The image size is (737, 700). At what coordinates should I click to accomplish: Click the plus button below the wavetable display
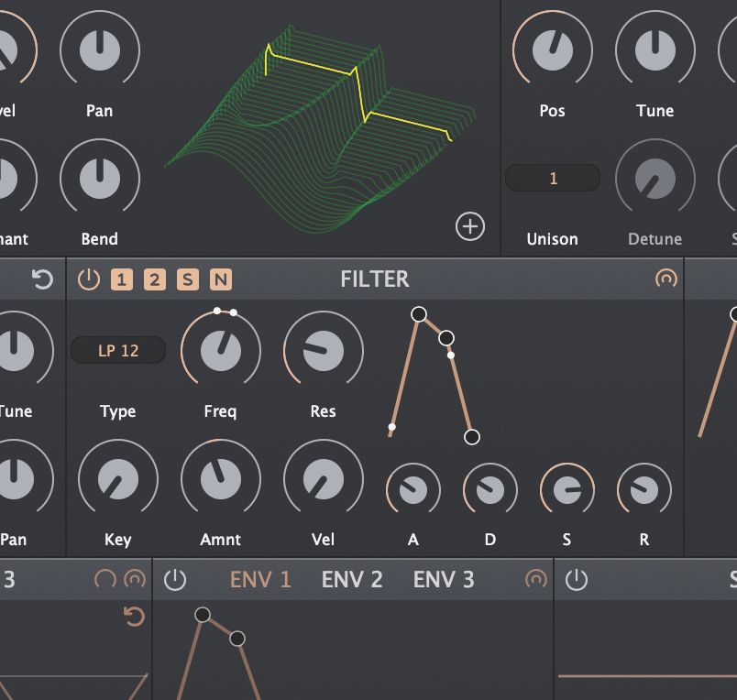471,225
